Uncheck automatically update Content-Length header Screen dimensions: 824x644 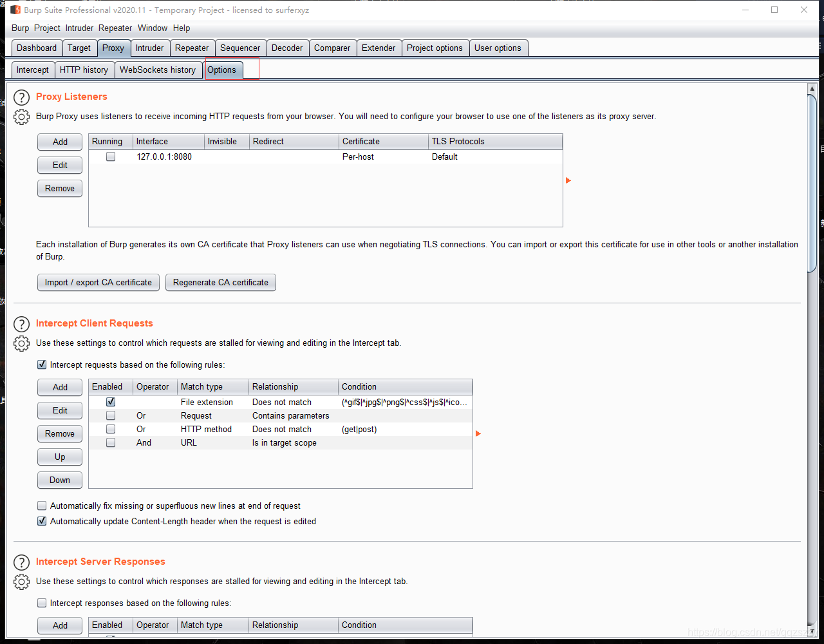coord(42,521)
